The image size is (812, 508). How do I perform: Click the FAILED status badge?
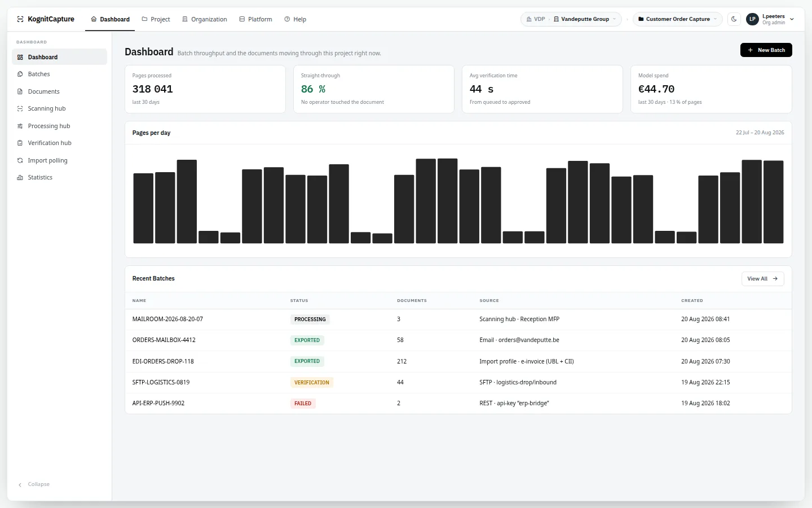pyautogui.click(x=303, y=404)
